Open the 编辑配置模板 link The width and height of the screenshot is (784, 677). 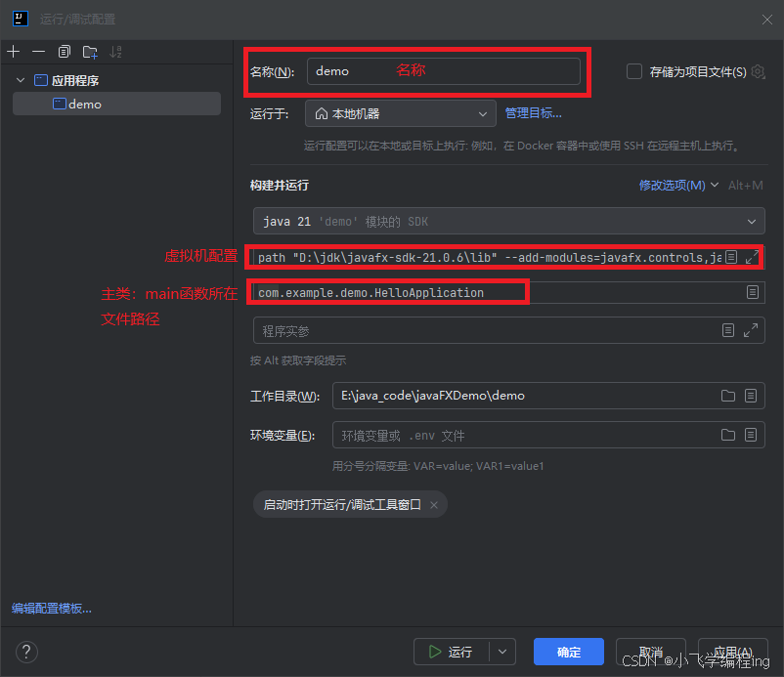click(52, 608)
